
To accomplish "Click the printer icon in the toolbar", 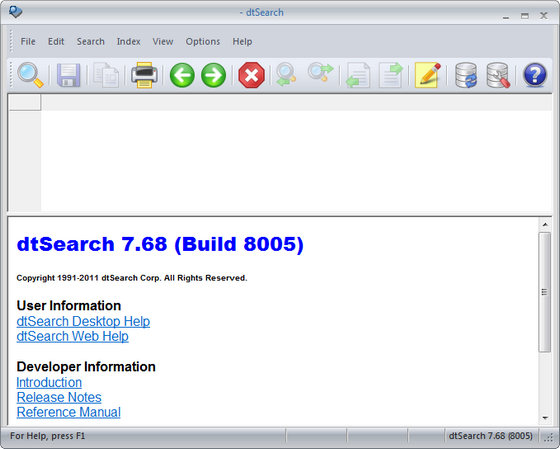I will coord(144,75).
